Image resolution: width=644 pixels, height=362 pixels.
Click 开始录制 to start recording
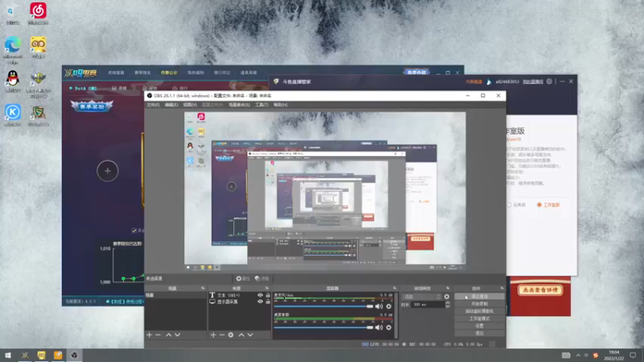(479, 304)
